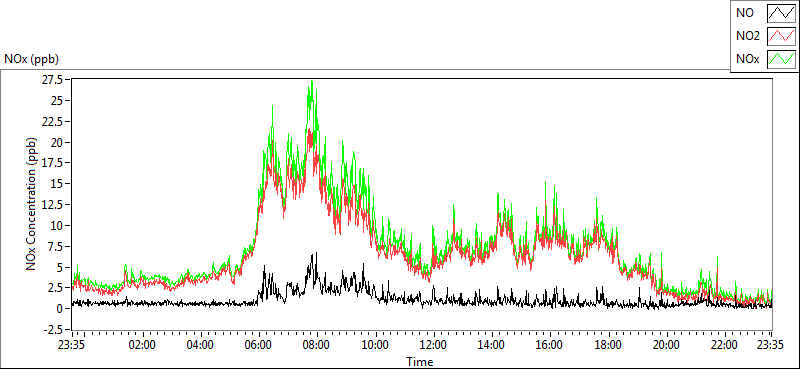800x369 pixels.
Task: Click the Time x-axis label
Action: click(x=420, y=362)
